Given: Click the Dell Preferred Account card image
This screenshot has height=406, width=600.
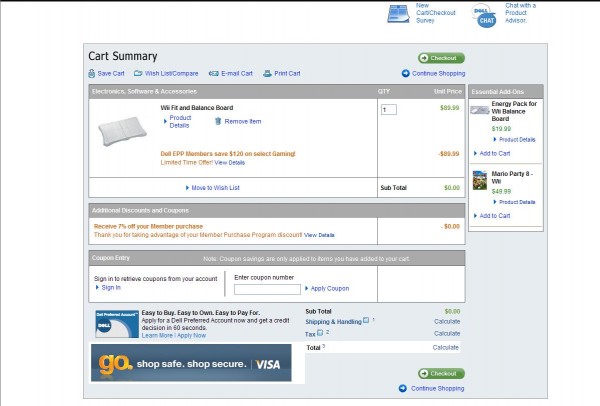Looking at the screenshot, I should tap(117, 324).
